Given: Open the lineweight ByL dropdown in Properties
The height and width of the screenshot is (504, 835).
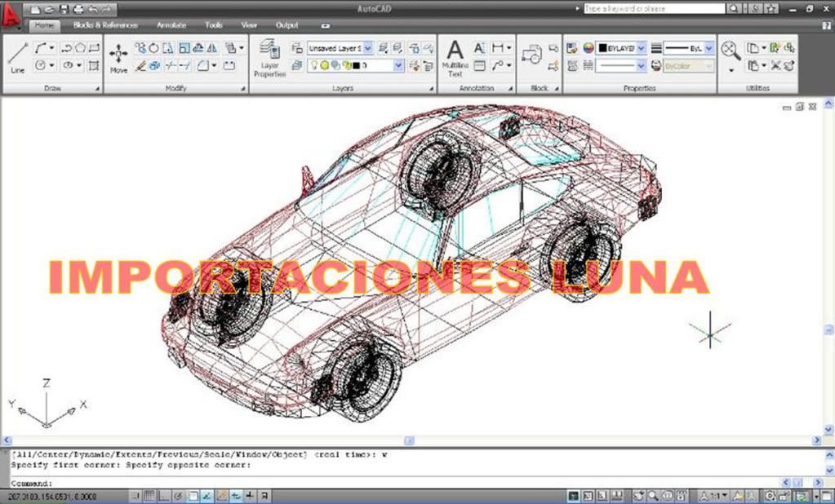Looking at the screenshot, I should coord(708,48).
